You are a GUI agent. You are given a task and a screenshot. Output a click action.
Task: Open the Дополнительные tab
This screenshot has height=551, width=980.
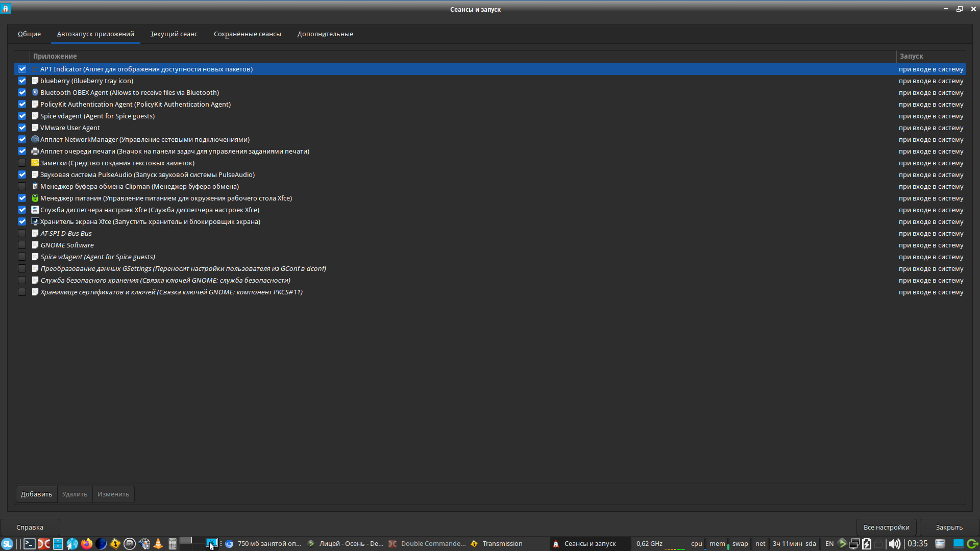(x=325, y=34)
